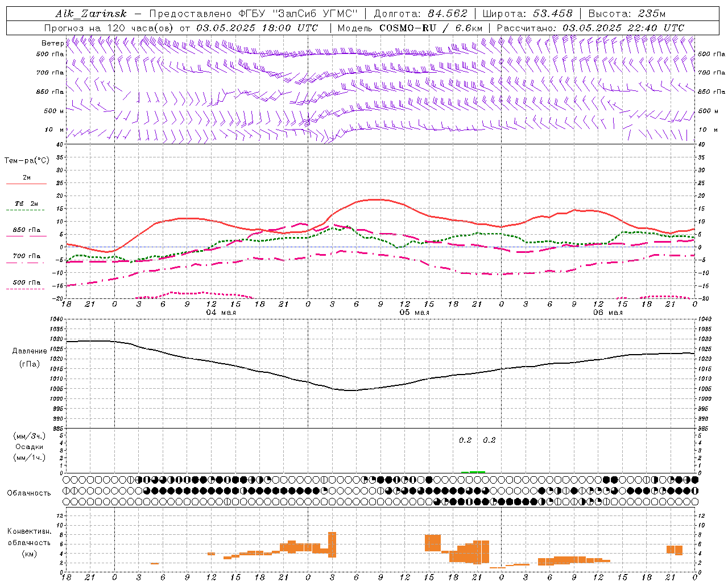This screenshot has width=728, height=582.
Task: Click the "(мм/1ч.)" precipitation unit
Action: 30,458
